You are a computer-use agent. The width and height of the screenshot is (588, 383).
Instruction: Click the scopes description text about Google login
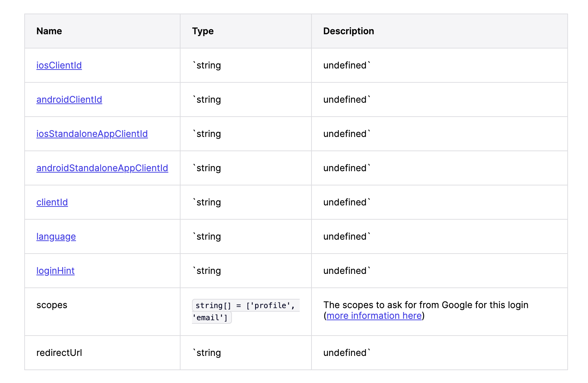(x=425, y=305)
